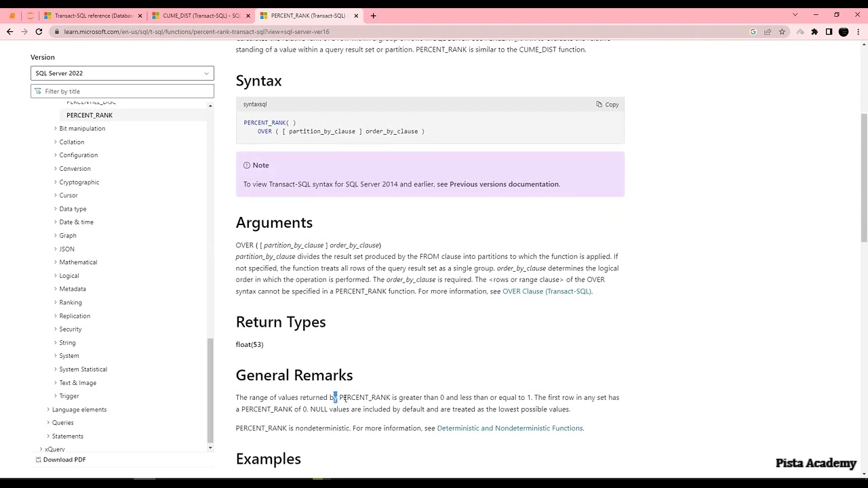Image resolution: width=868 pixels, height=488 pixels.
Task: Open the Metadata tree item
Action: coord(72,289)
